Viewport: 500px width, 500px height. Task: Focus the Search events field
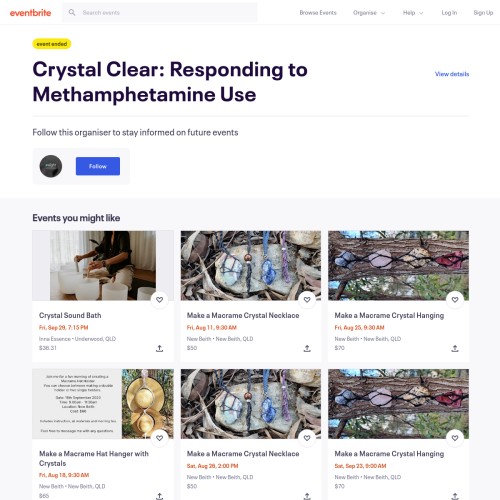point(160,13)
